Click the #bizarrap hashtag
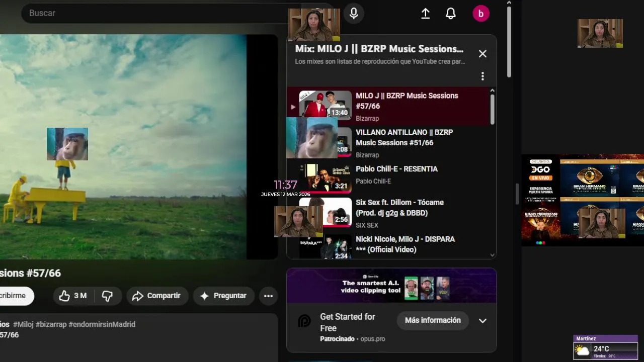The height and width of the screenshot is (362, 644). click(x=51, y=324)
